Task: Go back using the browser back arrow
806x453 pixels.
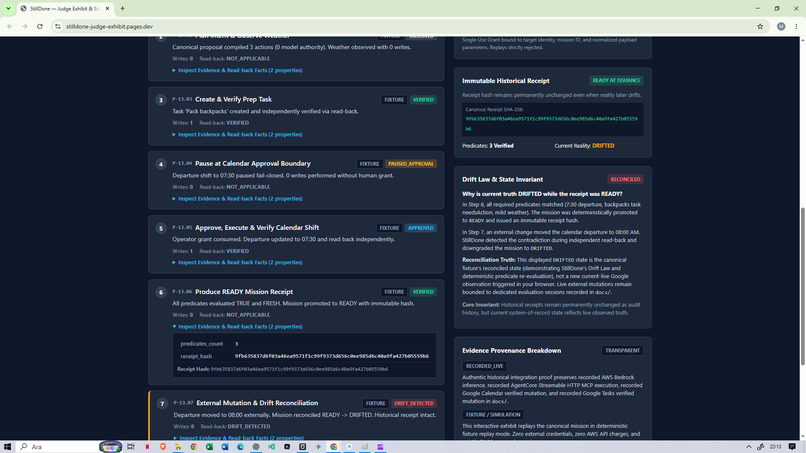Action: coord(10,26)
